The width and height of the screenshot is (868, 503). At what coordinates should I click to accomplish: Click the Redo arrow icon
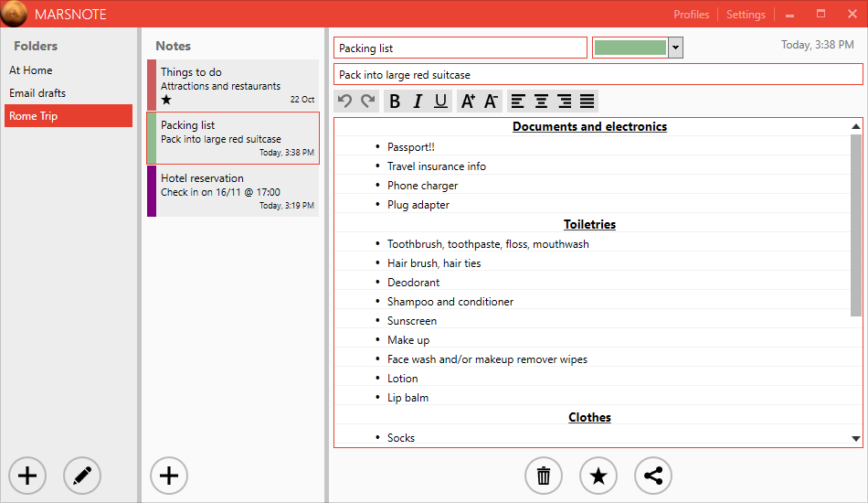pos(367,102)
